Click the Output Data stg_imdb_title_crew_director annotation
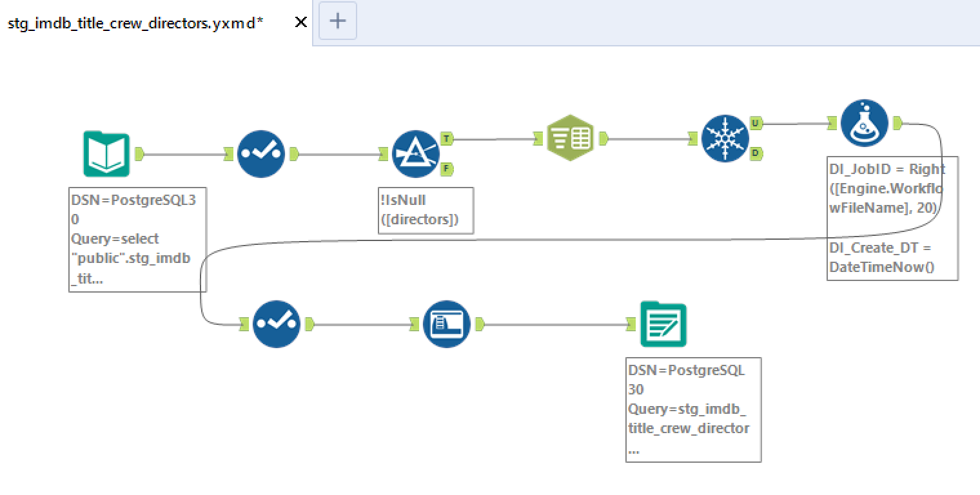The width and height of the screenshot is (980, 495). [x=694, y=410]
